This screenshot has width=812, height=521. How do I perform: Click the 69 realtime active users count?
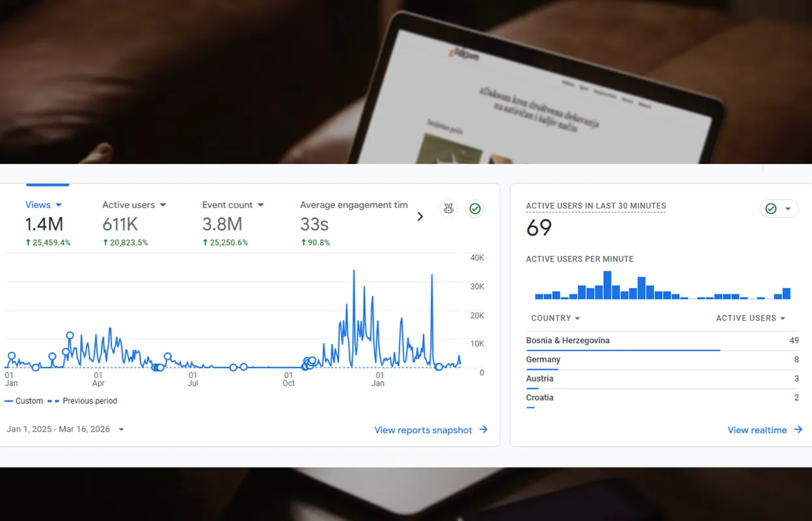tap(539, 228)
